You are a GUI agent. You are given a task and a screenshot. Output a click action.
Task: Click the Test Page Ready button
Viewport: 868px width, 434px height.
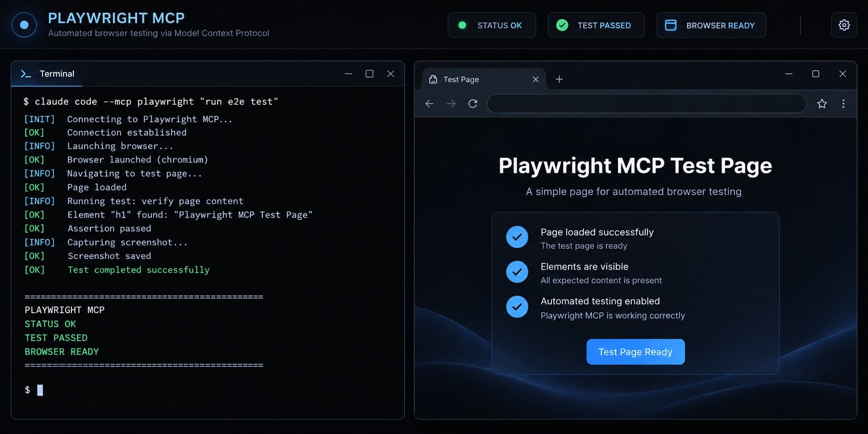[x=636, y=352]
